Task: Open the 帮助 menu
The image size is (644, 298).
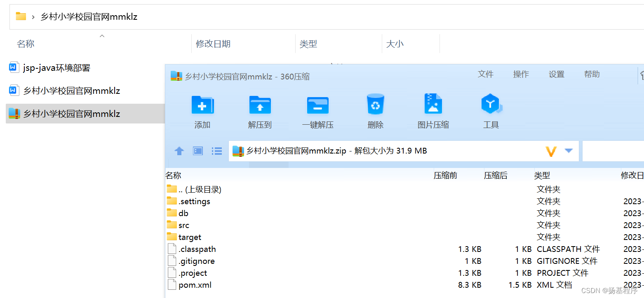Action: pos(591,74)
